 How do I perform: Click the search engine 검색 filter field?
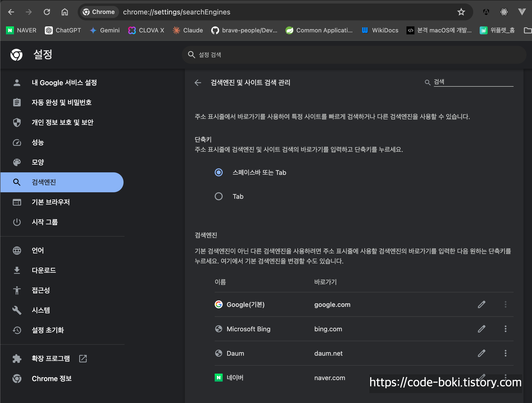tap(473, 82)
